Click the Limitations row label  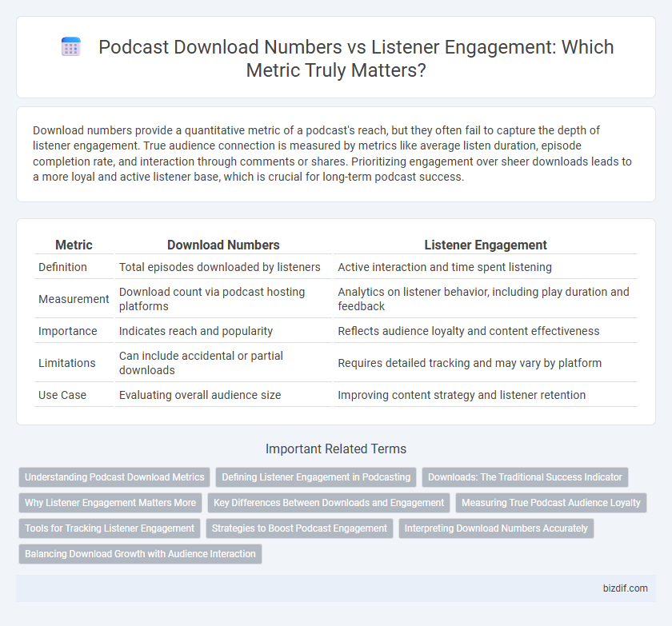point(67,363)
